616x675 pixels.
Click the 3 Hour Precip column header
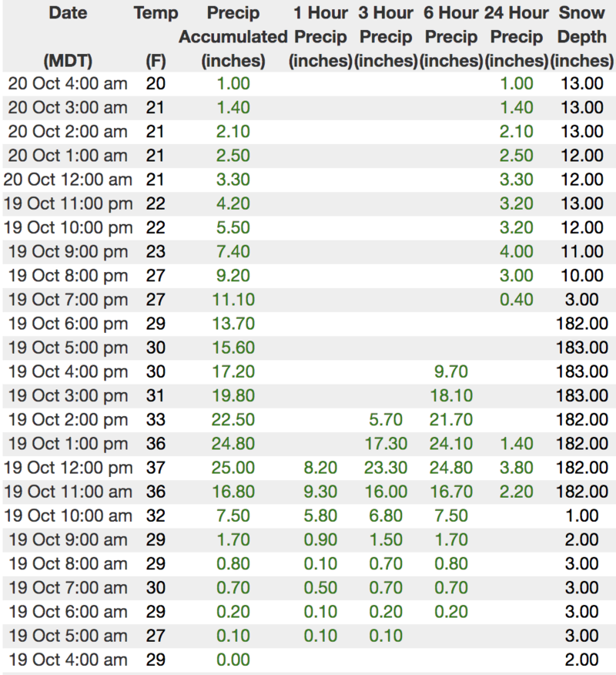[x=387, y=36]
